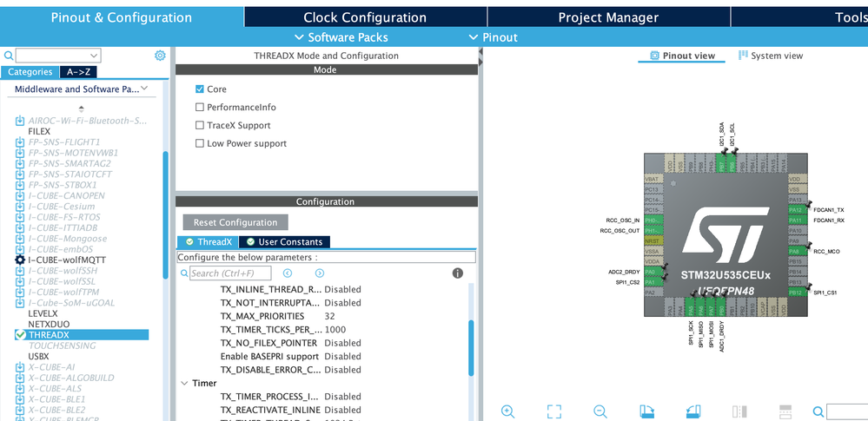
Task: Rotate chip counter-clockwise in pinout toolbar
Action: click(x=693, y=411)
